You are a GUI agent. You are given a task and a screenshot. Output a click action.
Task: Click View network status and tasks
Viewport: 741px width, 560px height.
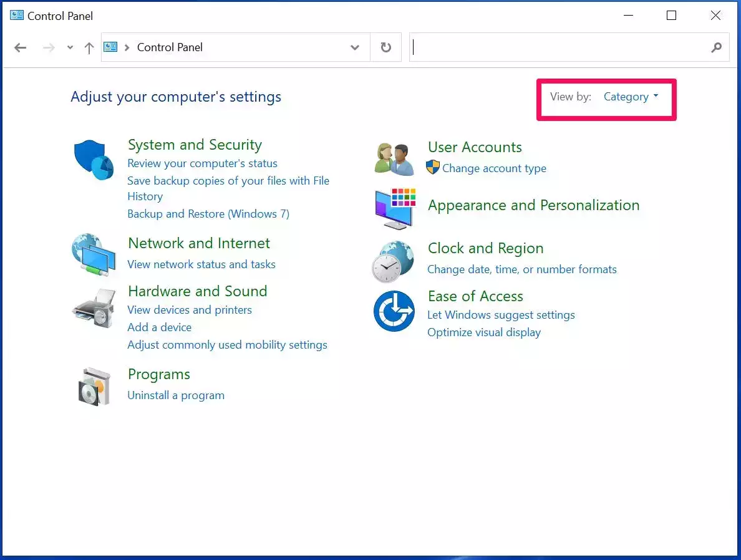coord(201,264)
